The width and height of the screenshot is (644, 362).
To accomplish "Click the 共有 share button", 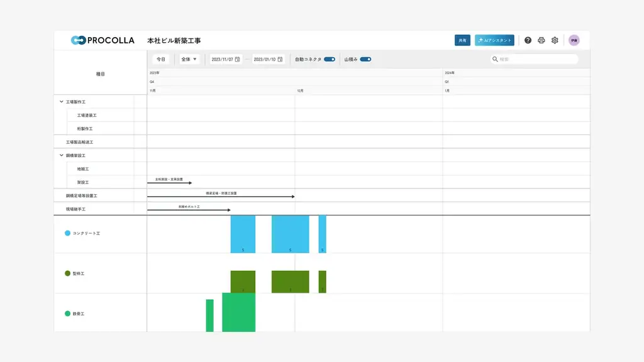I will [x=462, y=40].
